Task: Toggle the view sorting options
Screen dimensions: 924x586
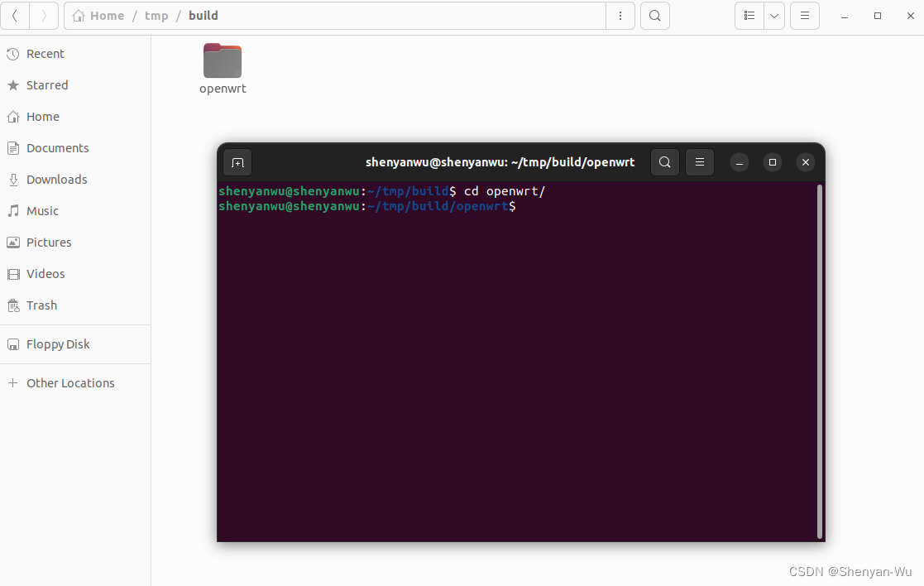Action: coord(773,15)
